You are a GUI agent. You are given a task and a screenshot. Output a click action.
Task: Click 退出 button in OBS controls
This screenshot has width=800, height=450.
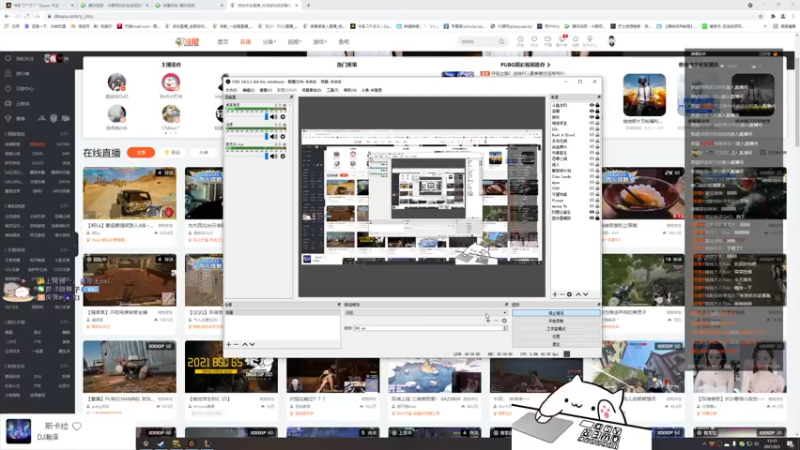click(556, 344)
